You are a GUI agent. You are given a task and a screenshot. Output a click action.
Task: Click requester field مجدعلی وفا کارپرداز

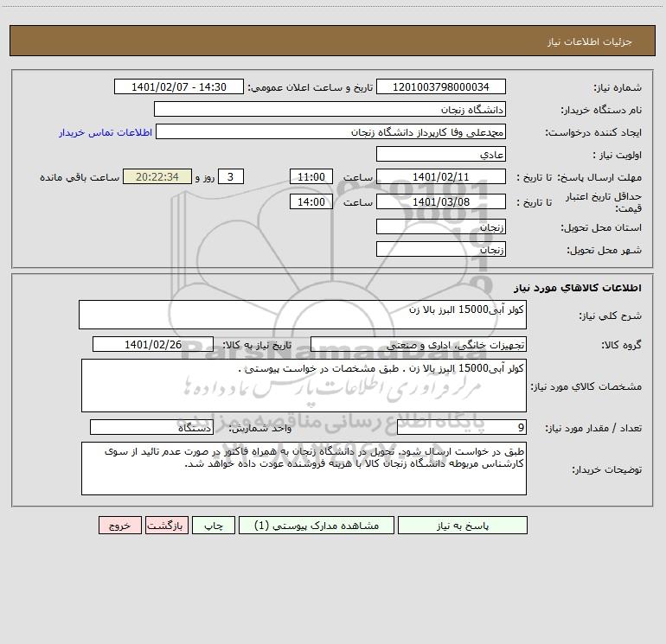(330, 131)
